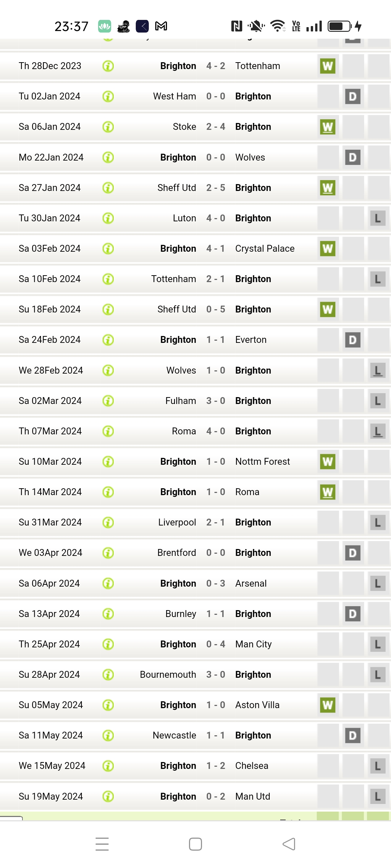Open match info for Luton 4-0 Brighton
Viewport: 391px width, 868px height.
108,218
